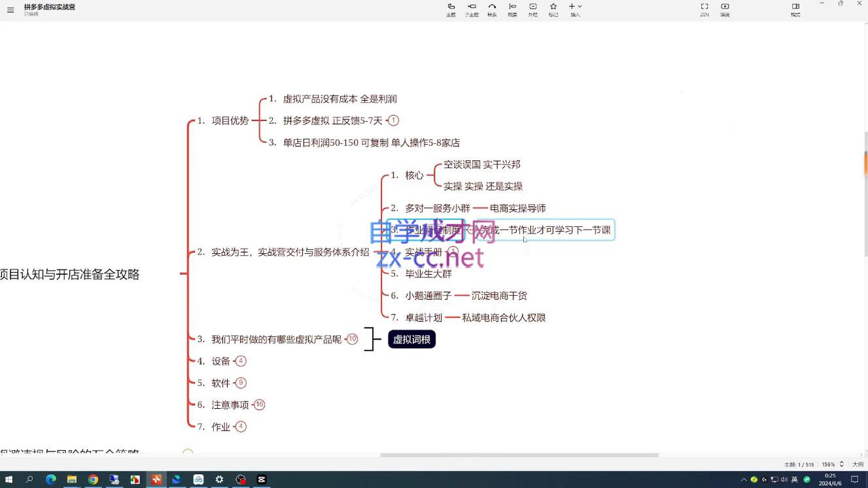Expand collapsed count 1 on 拼多多虚拟 node
This screenshot has height=488, width=868.
(393, 120)
